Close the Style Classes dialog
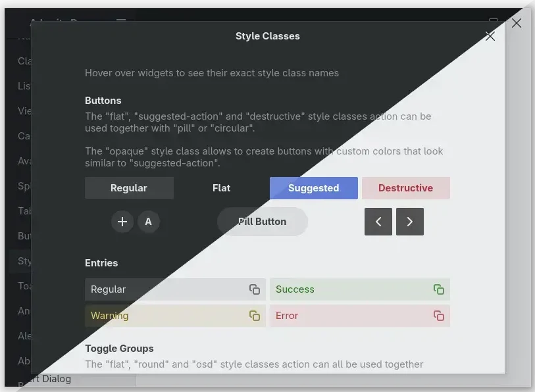535x392 pixels. pyautogui.click(x=490, y=36)
